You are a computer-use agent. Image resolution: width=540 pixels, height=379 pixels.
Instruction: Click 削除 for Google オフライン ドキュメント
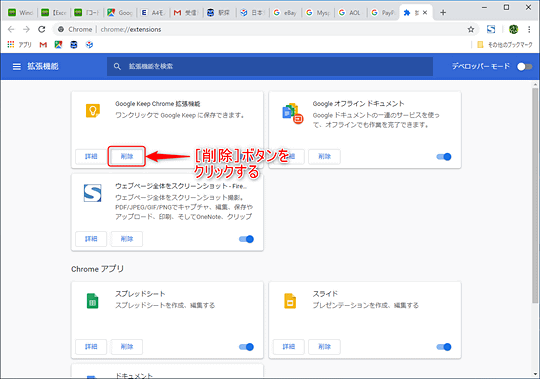pos(324,157)
